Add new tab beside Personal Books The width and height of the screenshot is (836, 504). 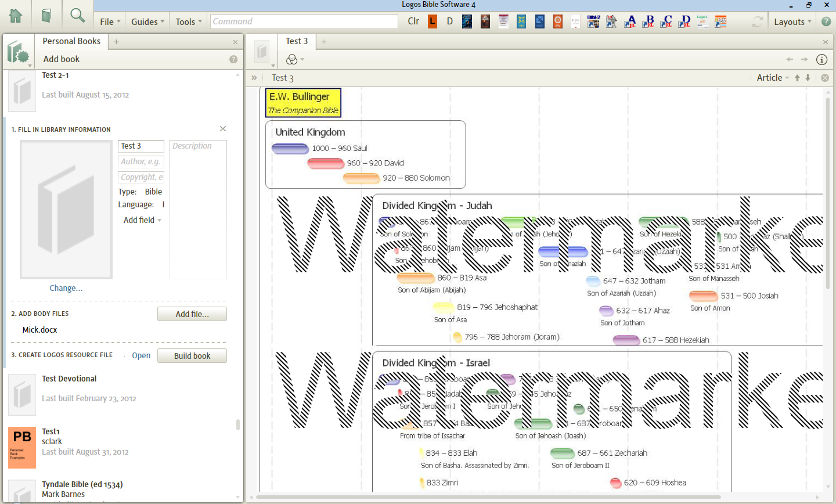tap(116, 42)
